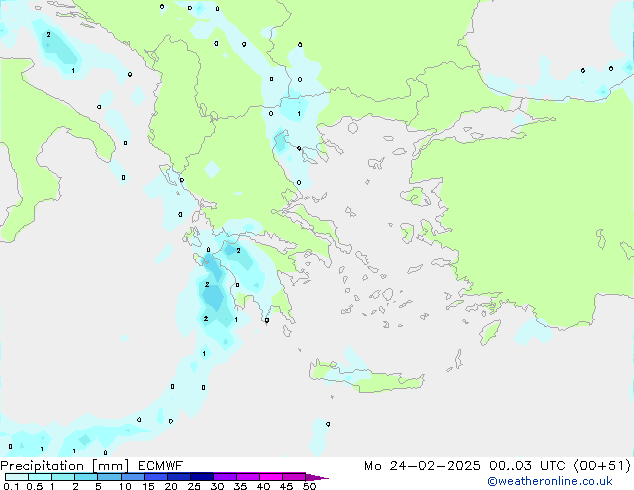The image size is (634, 490).
Task: Pick the 1–2 mm legend color box
Action: click(x=63, y=477)
